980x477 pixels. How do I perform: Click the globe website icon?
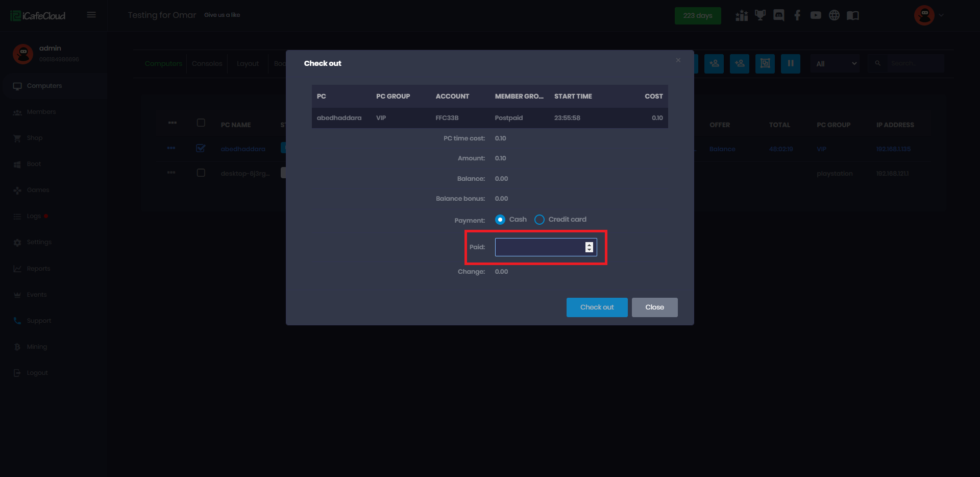[834, 15]
